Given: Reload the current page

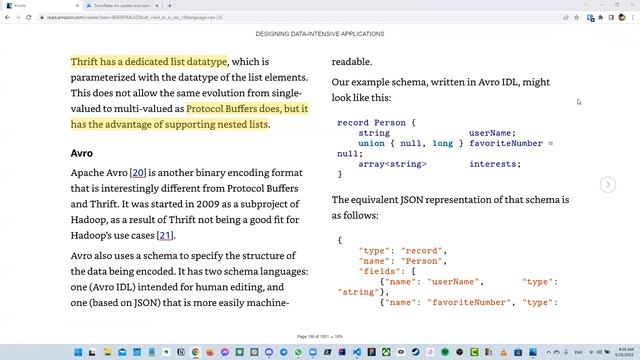Looking at the screenshot, I should pyautogui.click(x=29, y=18).
